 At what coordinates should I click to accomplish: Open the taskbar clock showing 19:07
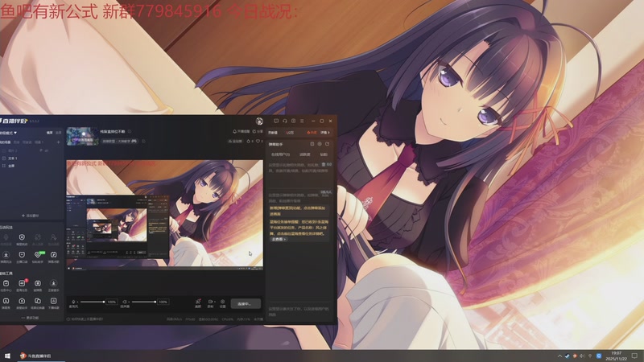tap(616, 356)
